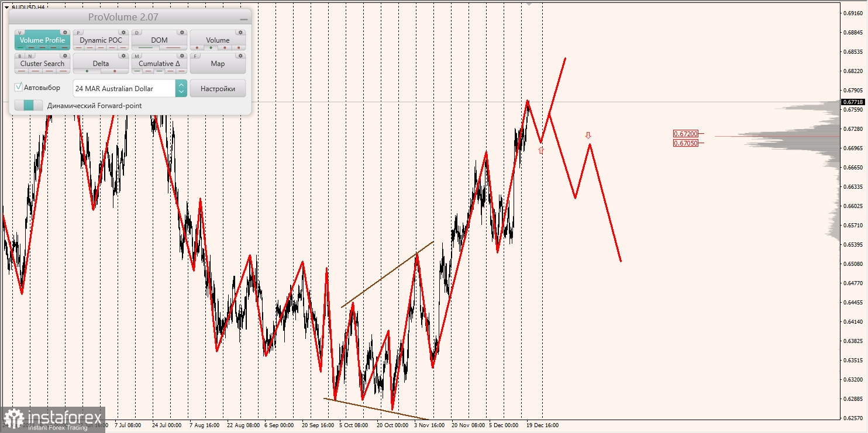
Task: Click the 6 Sep 00:00 time axis label
Action: [x=278, y=425]
